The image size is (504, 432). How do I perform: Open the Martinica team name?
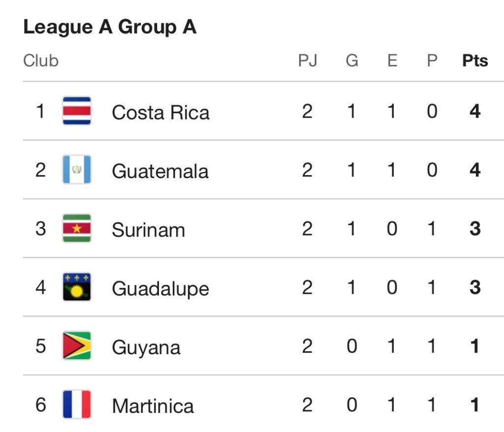(153, 406)
